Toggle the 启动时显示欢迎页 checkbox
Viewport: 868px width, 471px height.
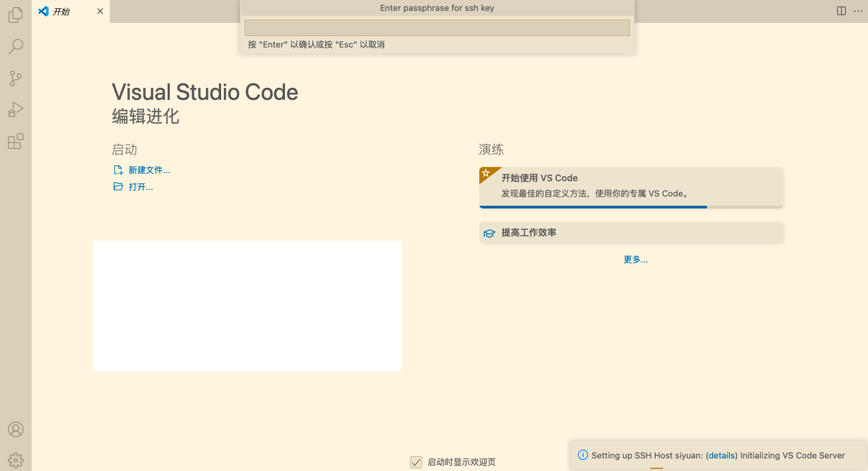coord(416,462)
